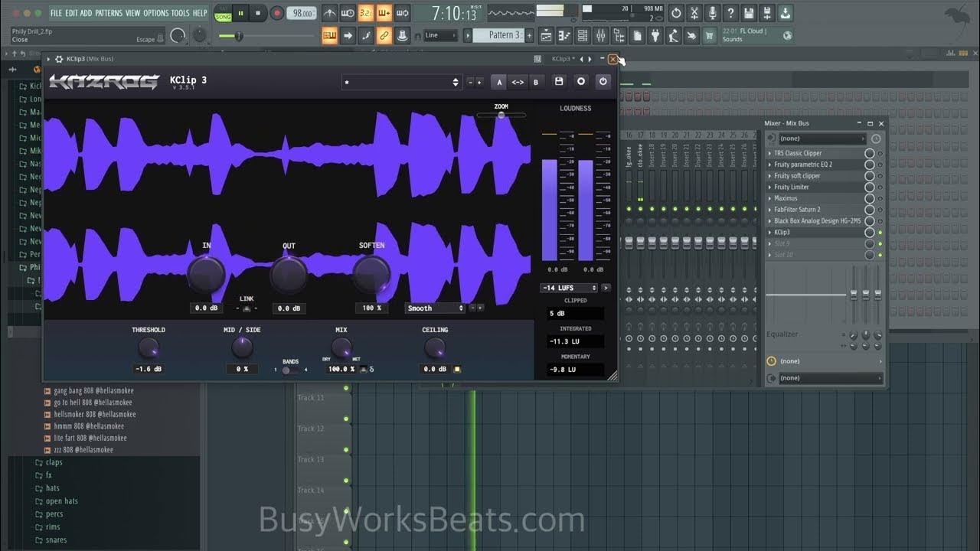Click the tempo field showing 98.000

(x=302, y=14)
